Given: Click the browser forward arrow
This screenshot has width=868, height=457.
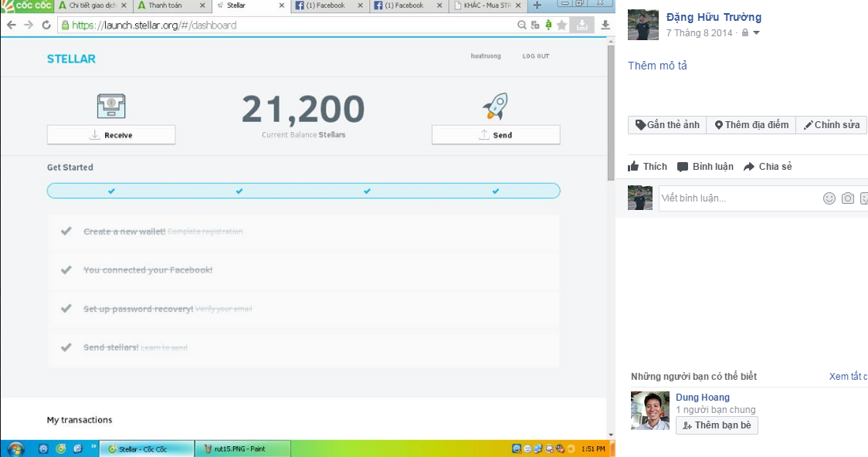Looking at the screenshot, I should (x=29, y=25).
